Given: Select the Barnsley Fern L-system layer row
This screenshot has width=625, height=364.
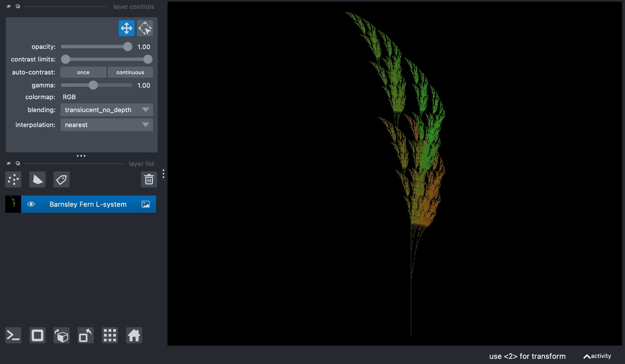Looking at the screenshot, I should click(x=80, y=204).
